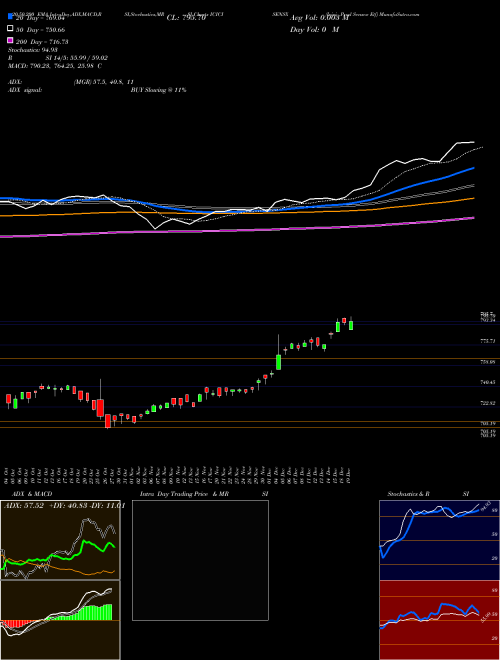The height and width of the screenshot is (660, 500).
Task: Click the last green candlestick on the chart
Action: pyautogui.click(x=351, y=325)
